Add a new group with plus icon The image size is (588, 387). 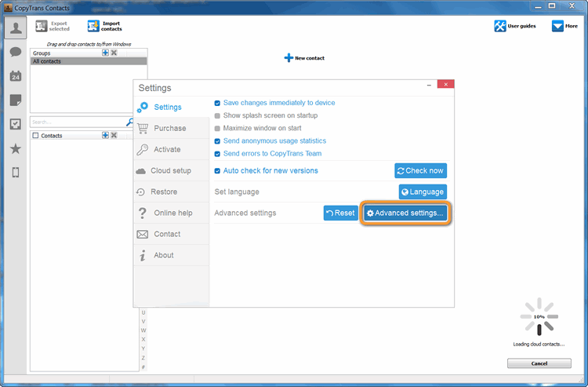click(105, 53)
